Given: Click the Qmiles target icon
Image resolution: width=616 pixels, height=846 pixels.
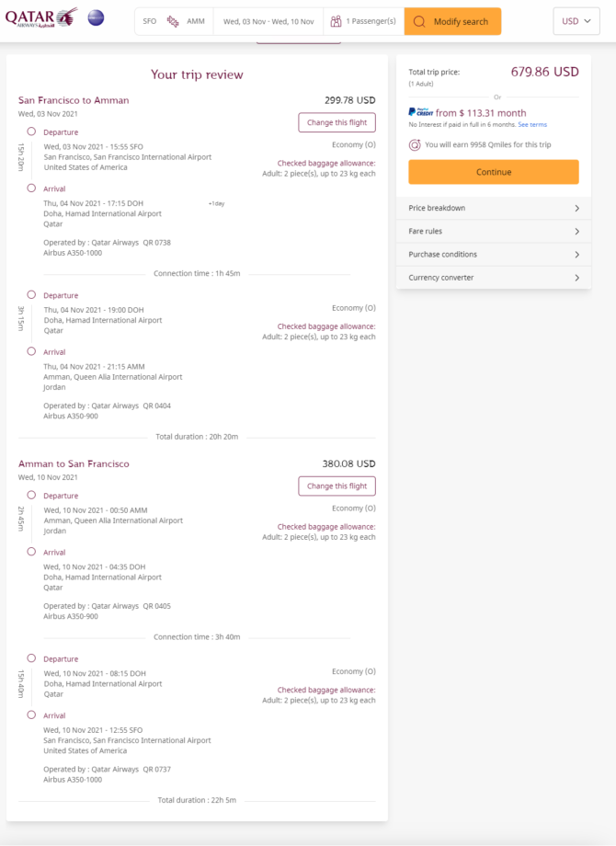Looking at the screenshot, I should click(x=415, y=144).
